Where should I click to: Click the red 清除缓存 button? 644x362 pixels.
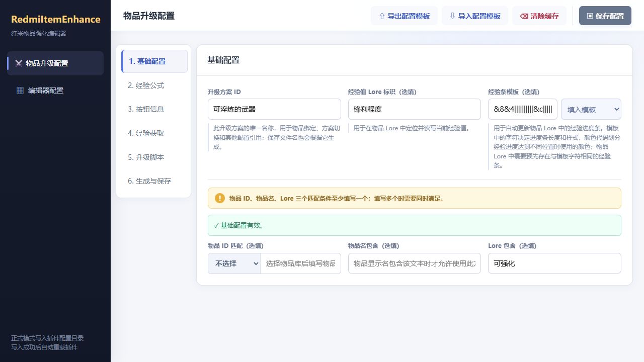tap(539, 16)
